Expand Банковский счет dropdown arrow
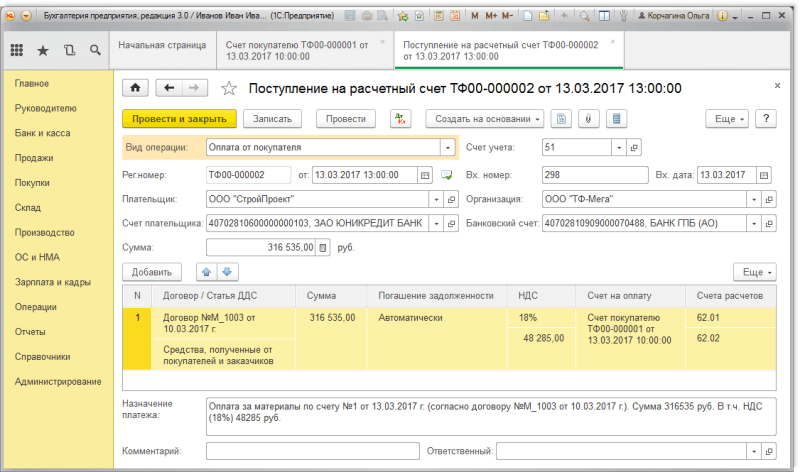The height and width of the screenshot is (472, 800). click(x=754, y=223)
